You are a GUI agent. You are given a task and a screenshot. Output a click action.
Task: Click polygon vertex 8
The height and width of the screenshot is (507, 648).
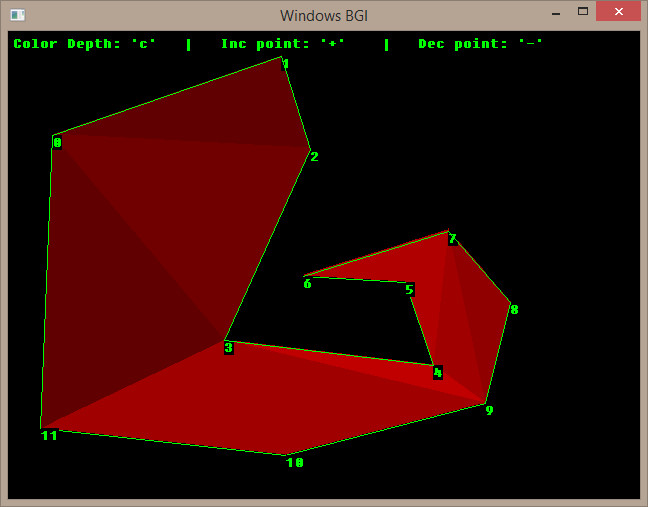(514, 309)
